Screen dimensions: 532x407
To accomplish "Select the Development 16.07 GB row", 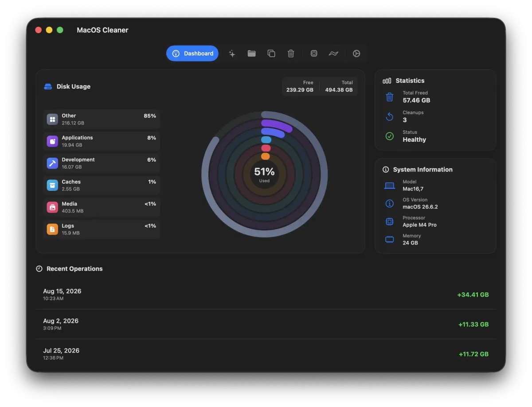I will tap(102, 163).
